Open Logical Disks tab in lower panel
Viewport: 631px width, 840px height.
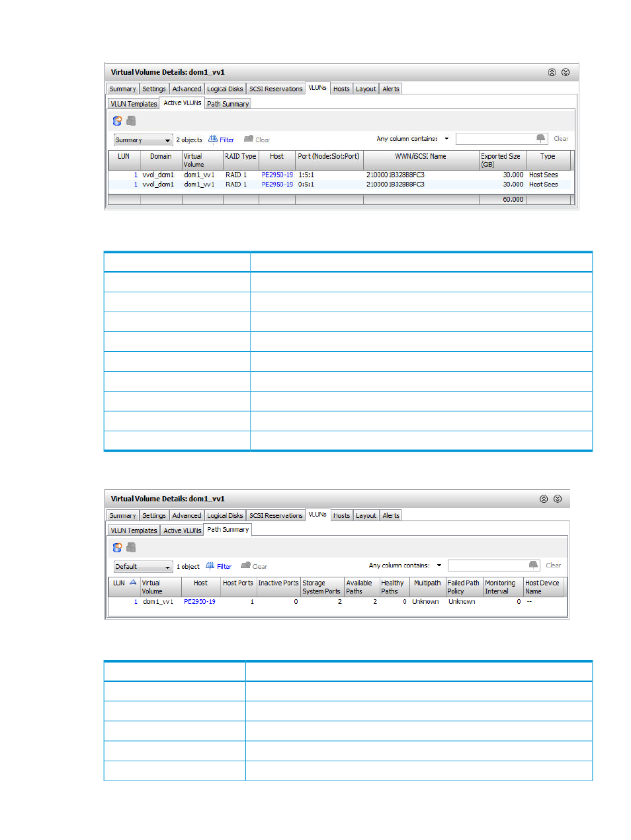[x=225, y=515]
